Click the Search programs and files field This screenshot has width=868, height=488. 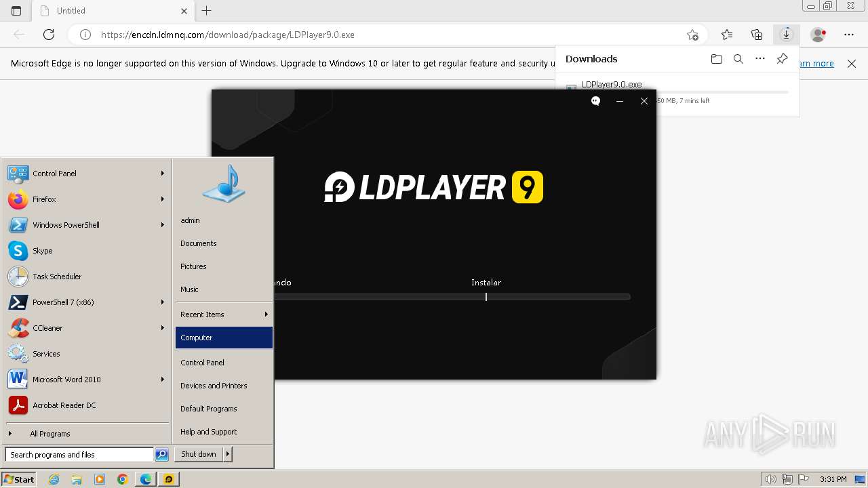79,455
